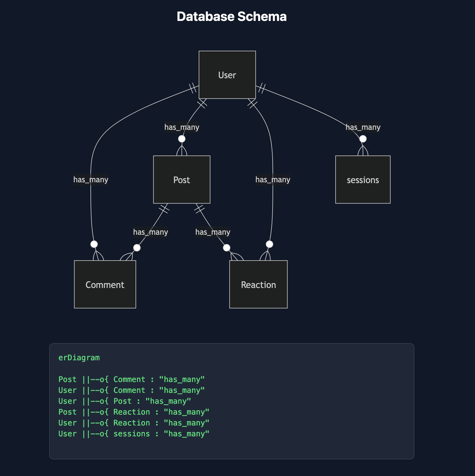Viewport: 475px width, 476px height.
Task: Select the 'Post ||--o{ Reaction' code line
Action: click(134, 412)
